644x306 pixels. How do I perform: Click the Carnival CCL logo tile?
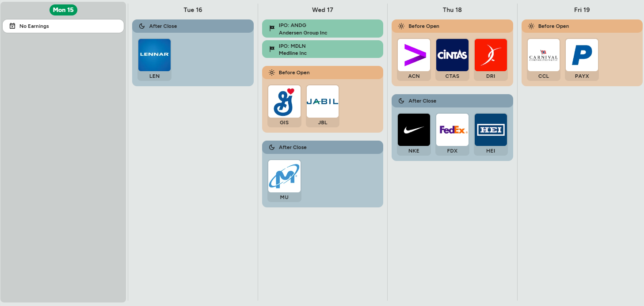tap(544, 55)
